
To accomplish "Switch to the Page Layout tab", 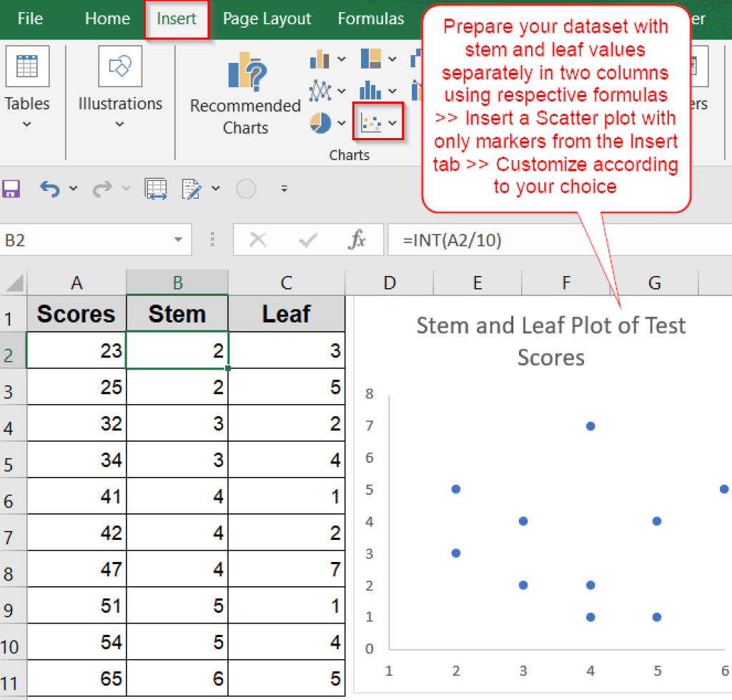I will coord(267,19).
